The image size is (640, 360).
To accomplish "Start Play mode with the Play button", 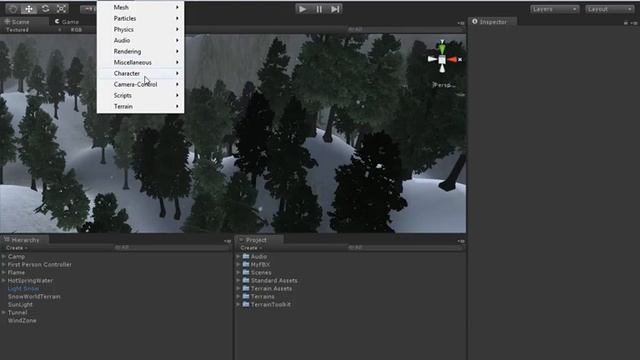I will click(x=302, y=9).
